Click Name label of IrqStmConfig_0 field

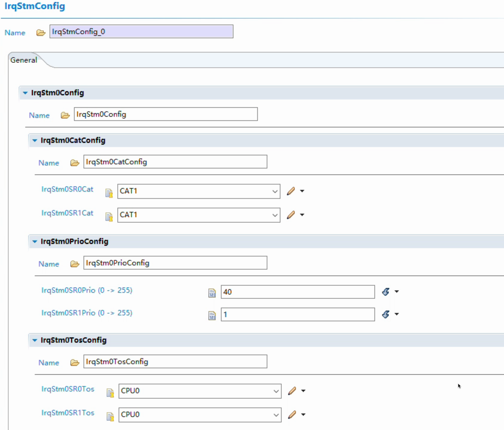coord(15,33)
